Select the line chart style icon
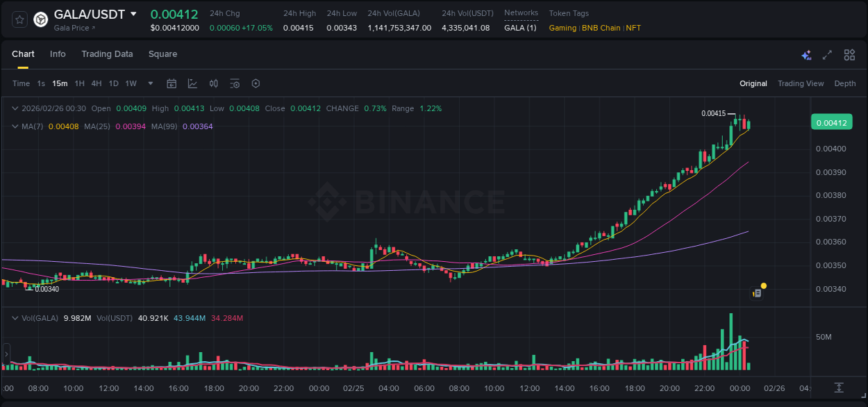This screenshot has width=868, height=407. click(x=192, y=83)
